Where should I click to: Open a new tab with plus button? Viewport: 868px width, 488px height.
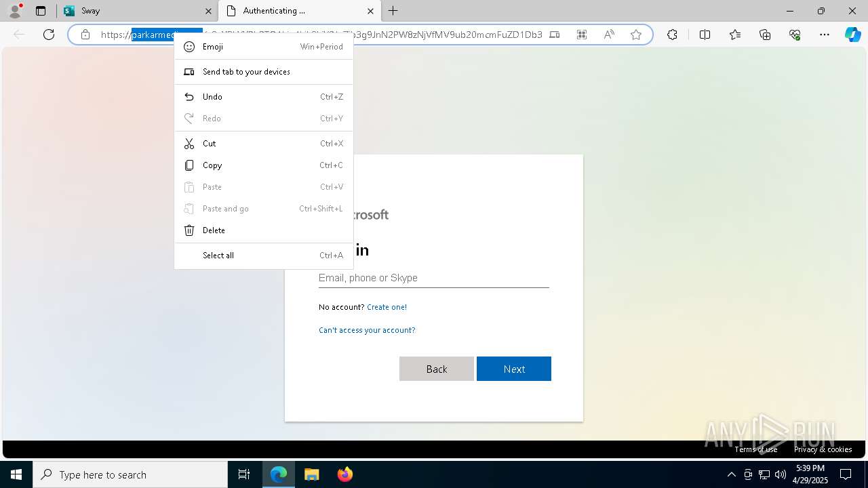click(393, 11)
